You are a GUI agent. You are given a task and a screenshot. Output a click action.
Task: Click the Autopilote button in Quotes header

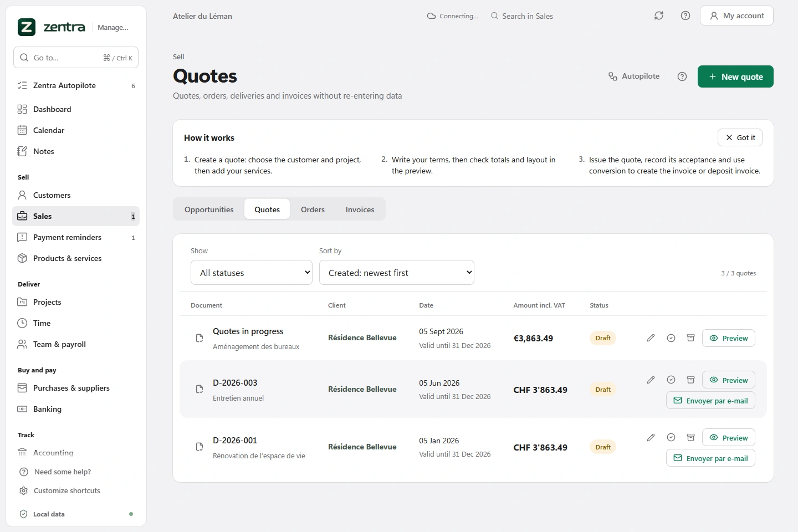click(634, 76)
